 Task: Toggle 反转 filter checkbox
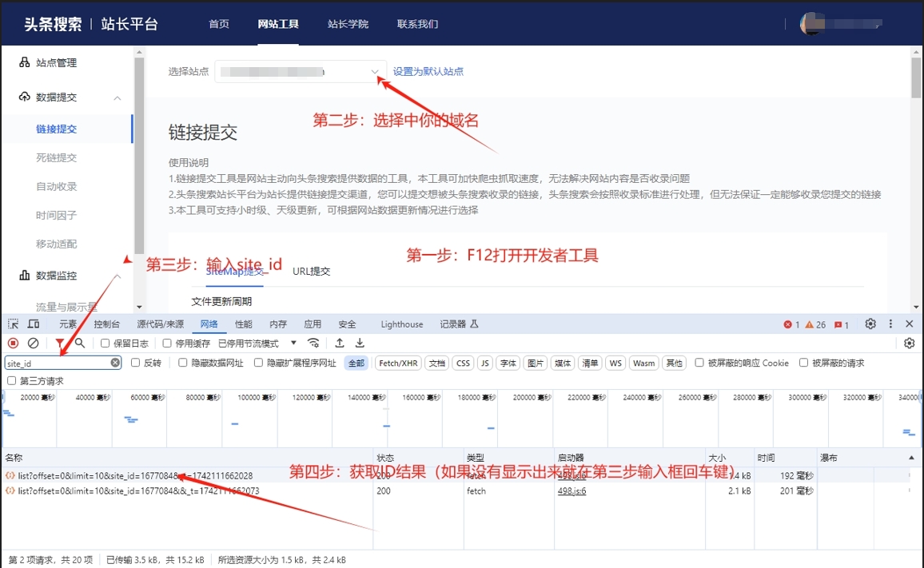[136, 363]
